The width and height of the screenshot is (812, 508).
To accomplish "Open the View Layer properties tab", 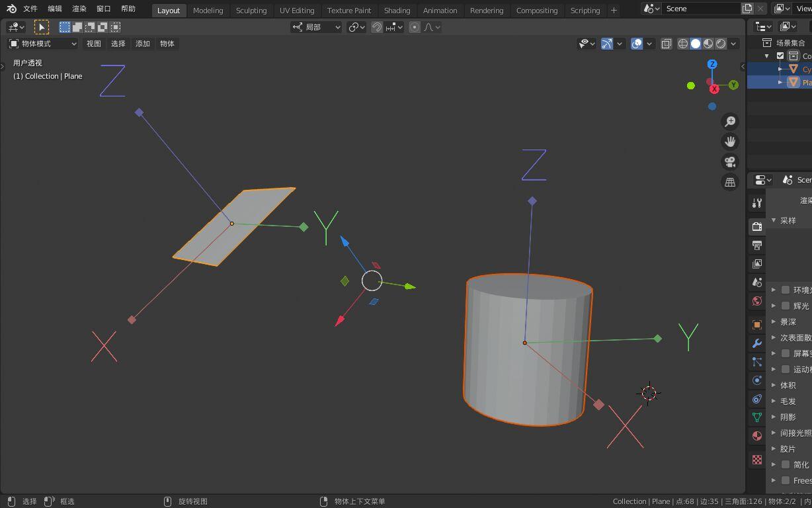I will tap(757, 263).
